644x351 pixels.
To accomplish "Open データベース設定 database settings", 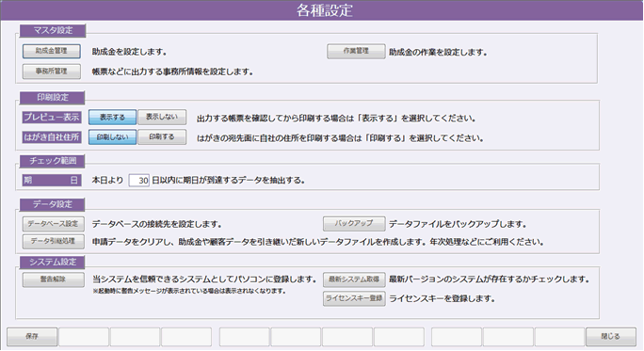I will [53, 224].
